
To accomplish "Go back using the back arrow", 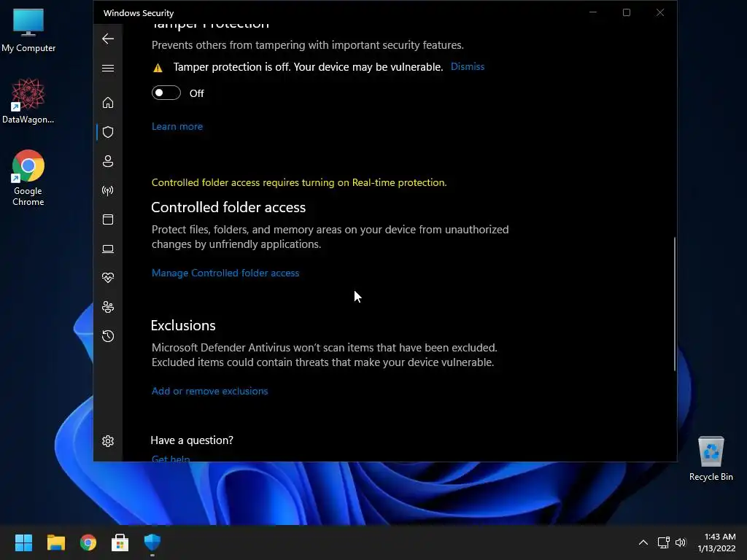I will pyautogui.click(x=108, y=39).
